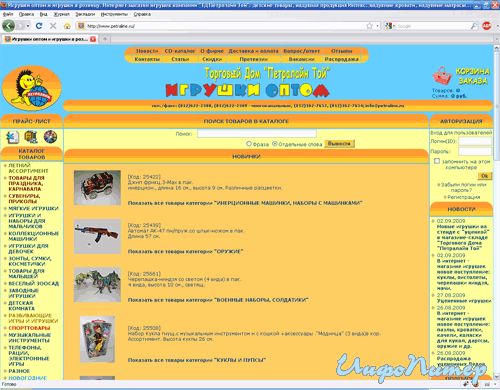Click the 'Ok' login button
Screen dimensions: 500x390
(484, 176)
